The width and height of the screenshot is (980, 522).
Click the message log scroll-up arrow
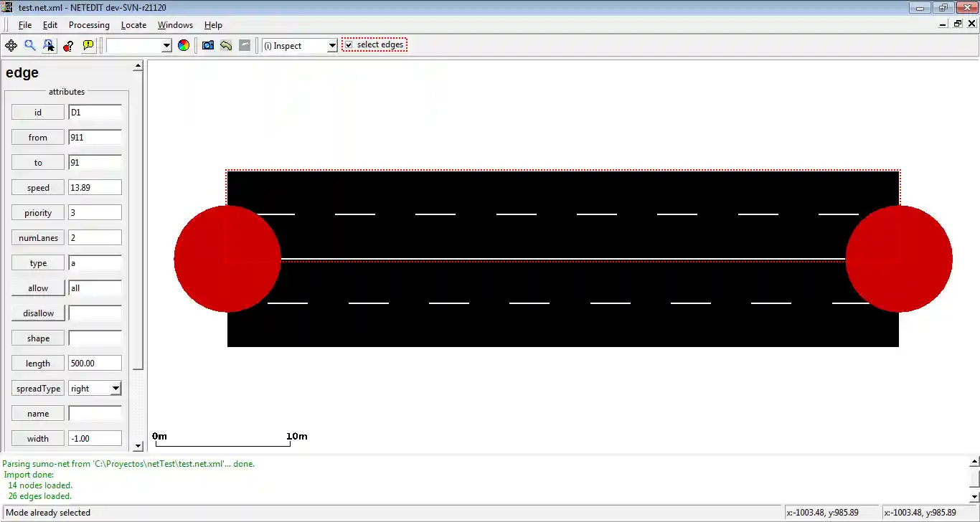click(x=974, y=462)
